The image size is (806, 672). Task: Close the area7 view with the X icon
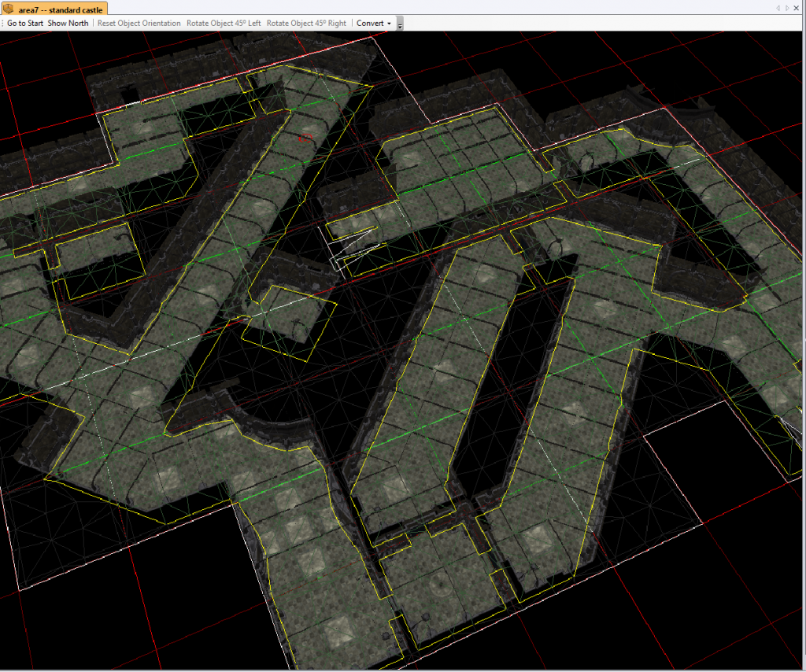pos(796,8)
